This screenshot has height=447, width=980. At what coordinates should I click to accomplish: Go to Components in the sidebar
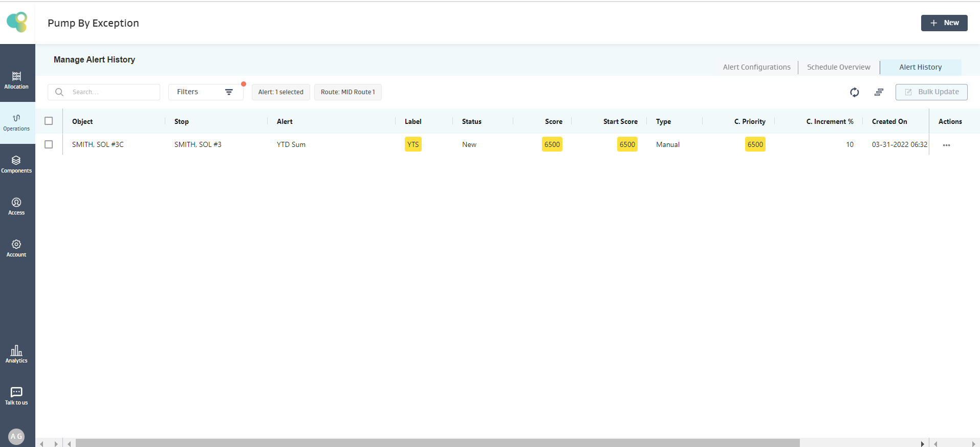(16, 164)
